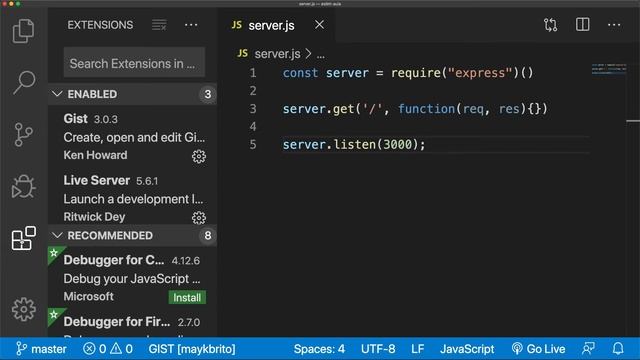Click on require("express") in line 1
The width and height of the screenshot is (640, 360).
click(x=455, y=73)
